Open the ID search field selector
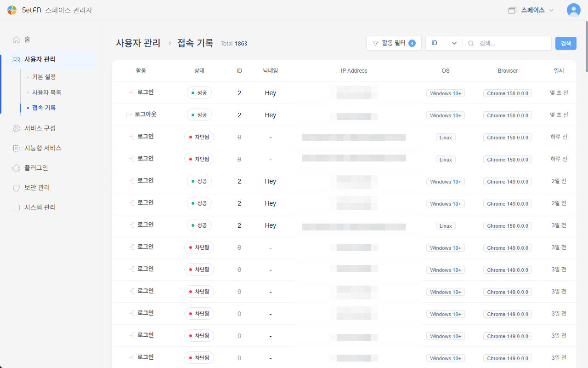This screenshot has height=368, width=588. (x=444, y=43)
